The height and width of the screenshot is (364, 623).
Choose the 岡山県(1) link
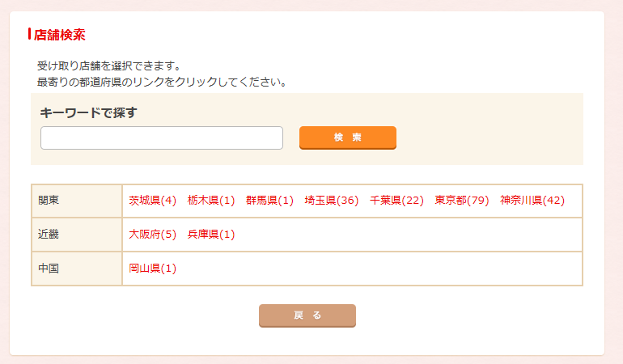tap(152, 269)
